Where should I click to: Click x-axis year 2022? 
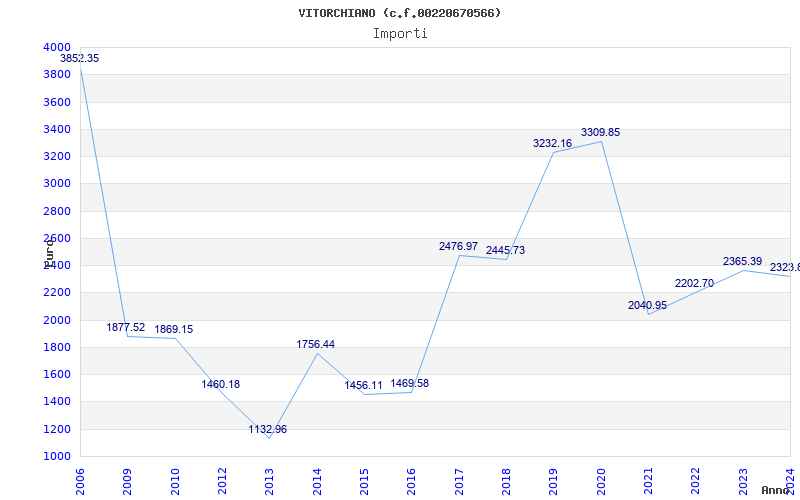point(696,481)
